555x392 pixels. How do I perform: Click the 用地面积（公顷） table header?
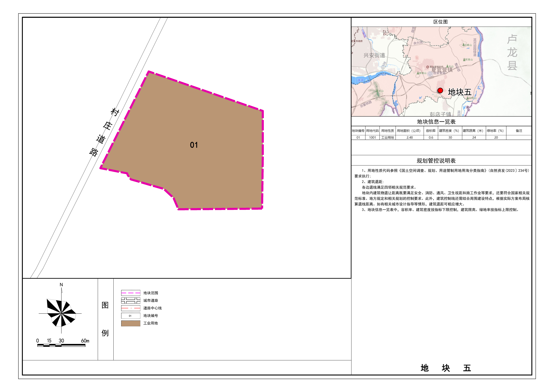click(410, 131)
